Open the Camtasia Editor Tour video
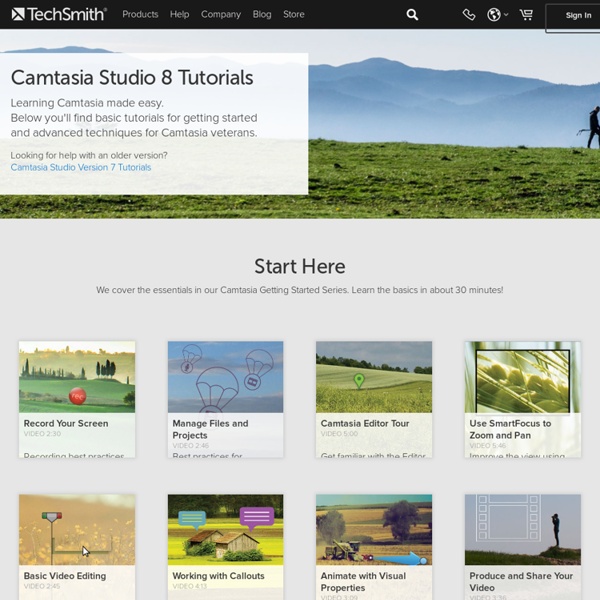 [374, 377]
